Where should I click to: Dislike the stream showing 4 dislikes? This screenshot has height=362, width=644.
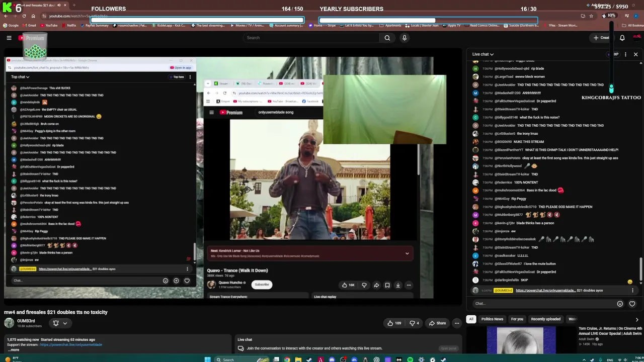[414, 323]
